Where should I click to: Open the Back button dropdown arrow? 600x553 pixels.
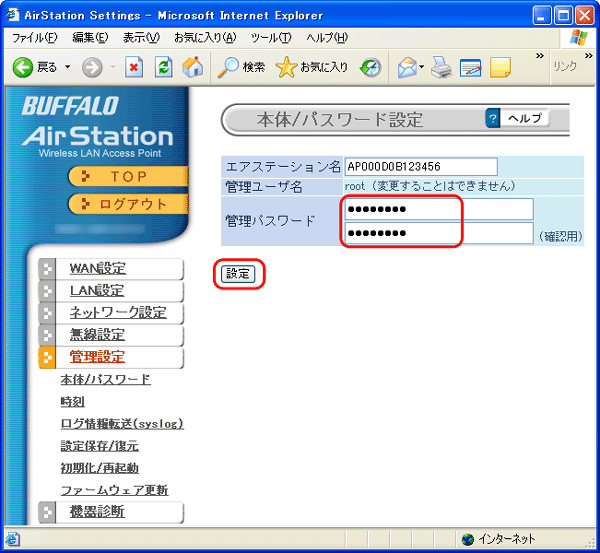67,67
